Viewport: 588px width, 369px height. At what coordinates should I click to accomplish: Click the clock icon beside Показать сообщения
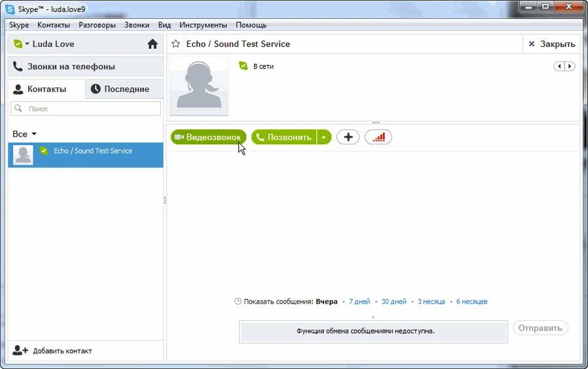pyautogui.click(x=238, y=301)
